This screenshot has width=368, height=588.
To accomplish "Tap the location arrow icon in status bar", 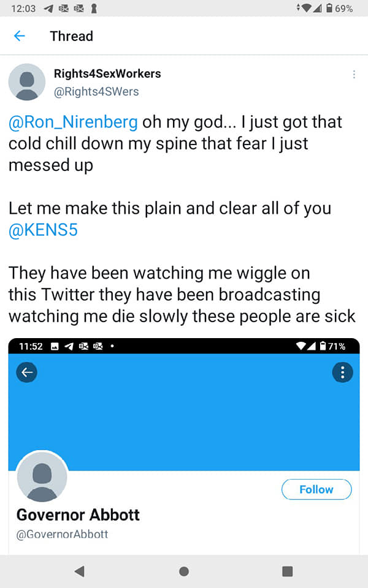I will [48, 9].
